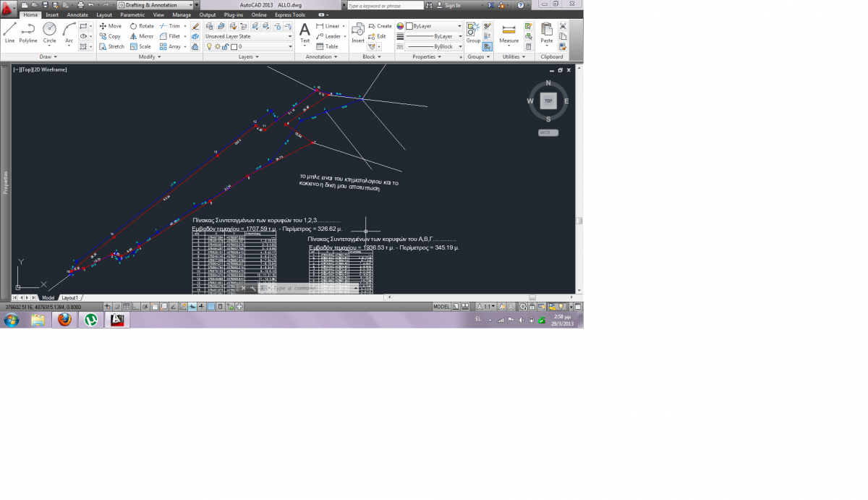Toggle Polar Tracking in the status bar
Viewport: 868px width, 500px height.
tap(145, 307)
